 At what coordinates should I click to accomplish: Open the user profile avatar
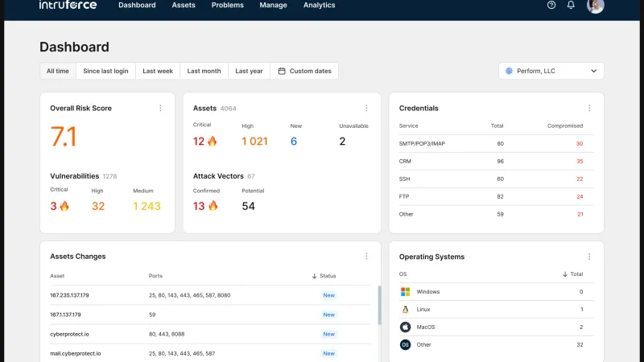pyautogui.click(x=595, y=6)
